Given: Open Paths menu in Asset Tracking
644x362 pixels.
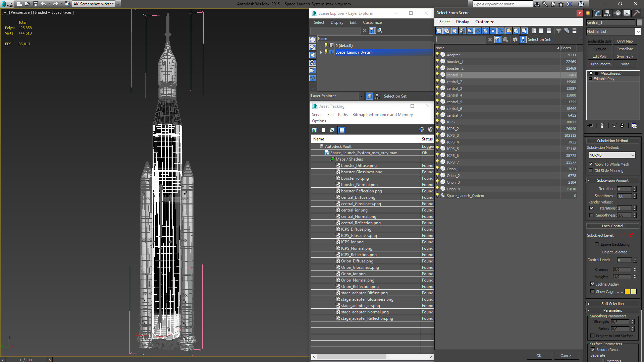Looking at the screenshot, I should pos(343,115).
